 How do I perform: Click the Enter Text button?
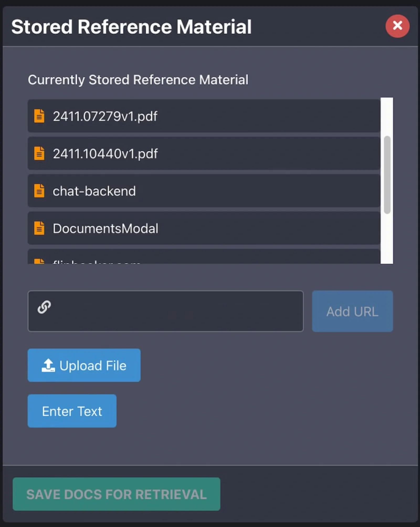pyautogui.click(x=72, y=411)
